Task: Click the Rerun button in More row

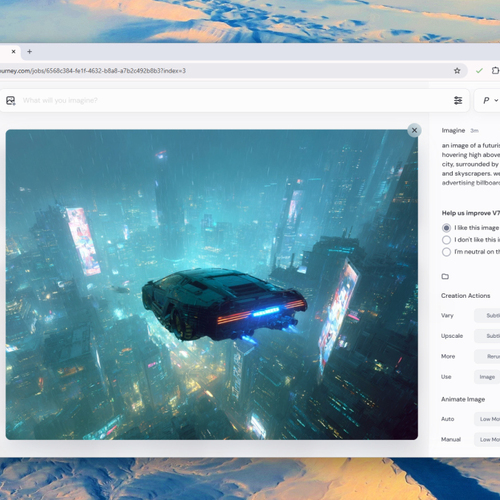Action: (x=487, y=356)
